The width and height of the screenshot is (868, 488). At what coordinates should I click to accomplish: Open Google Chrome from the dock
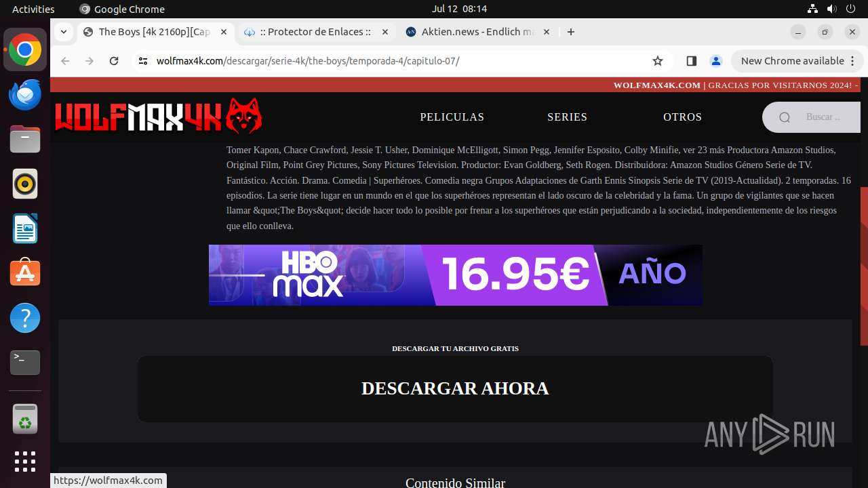(x=25, y=50)
